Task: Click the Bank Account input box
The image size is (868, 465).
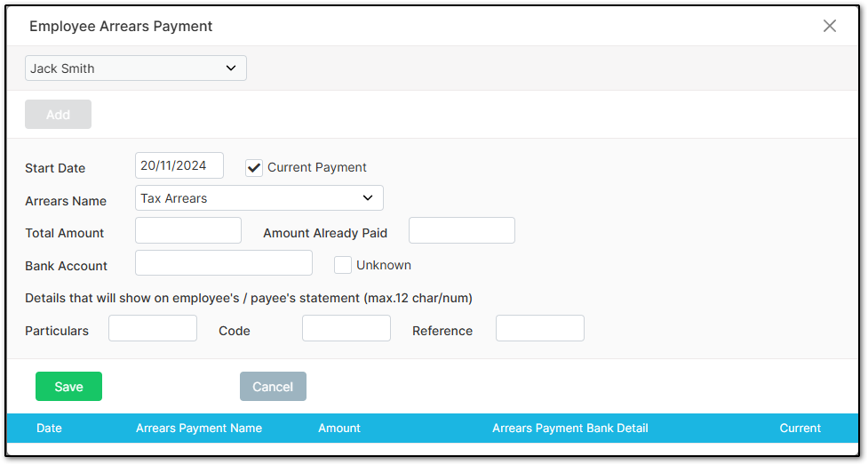Action: click(x=224, y=262)
